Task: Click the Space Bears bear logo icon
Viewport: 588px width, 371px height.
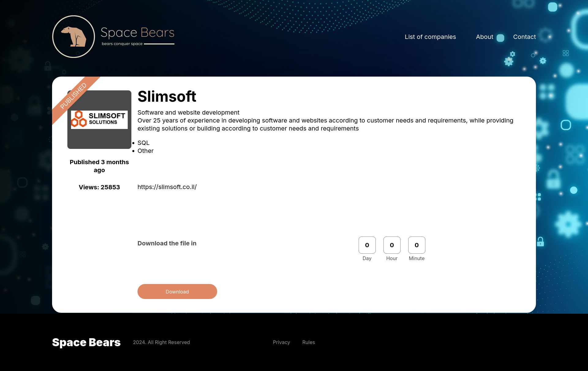Action: click(73, 36)
